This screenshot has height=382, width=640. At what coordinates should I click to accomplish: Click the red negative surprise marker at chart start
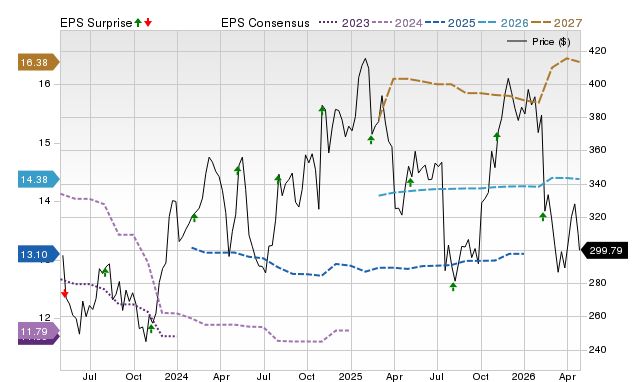[64, 293]
